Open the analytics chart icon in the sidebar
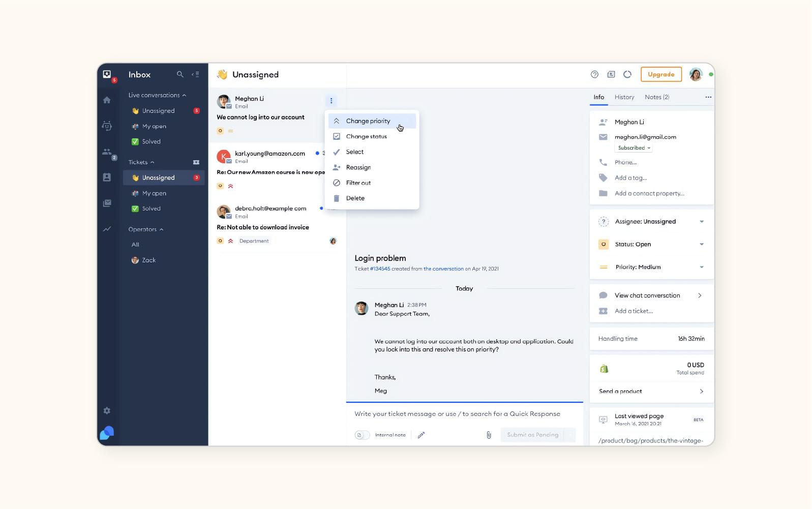 click(x=107, y=229)
